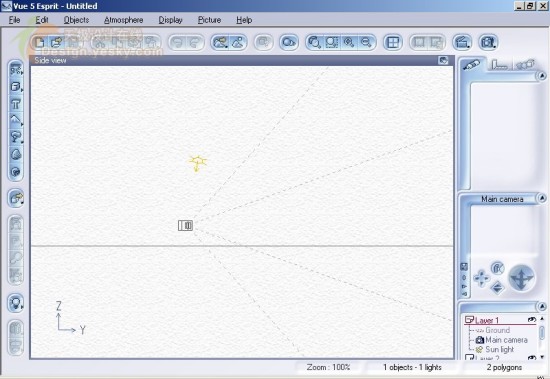Select the Plant tree tool

pos(16,137)
